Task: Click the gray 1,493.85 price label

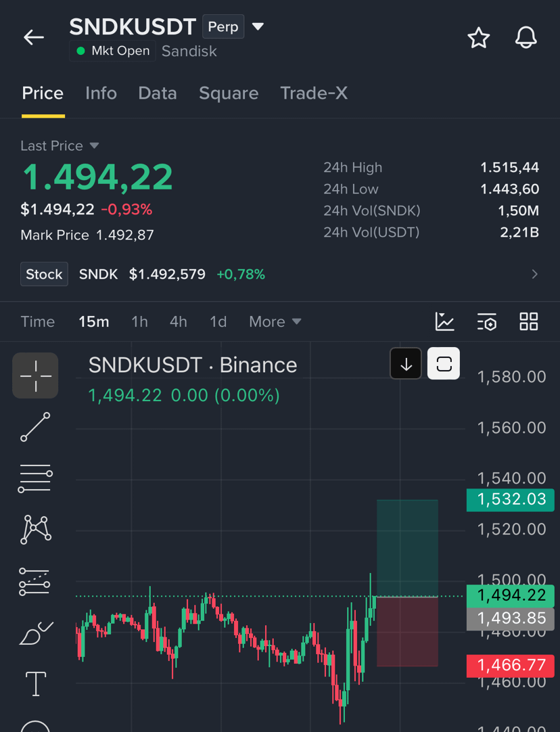Action: [x=511, y=618]
